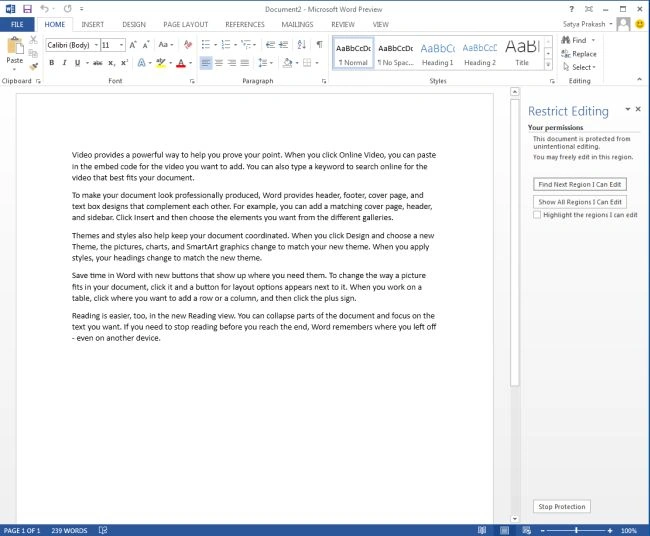
Task: Switch to Read Mode view icon
Action: (482, 530)
